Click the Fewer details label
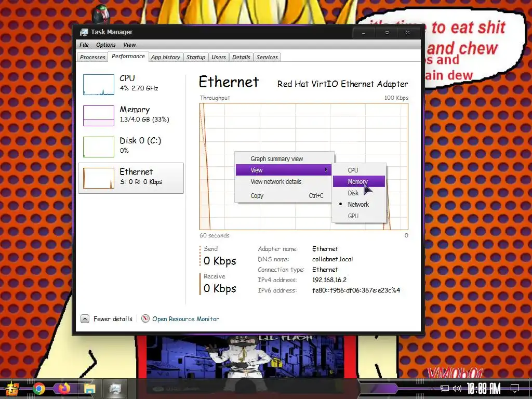532x399 pixels. pos(113,319)
